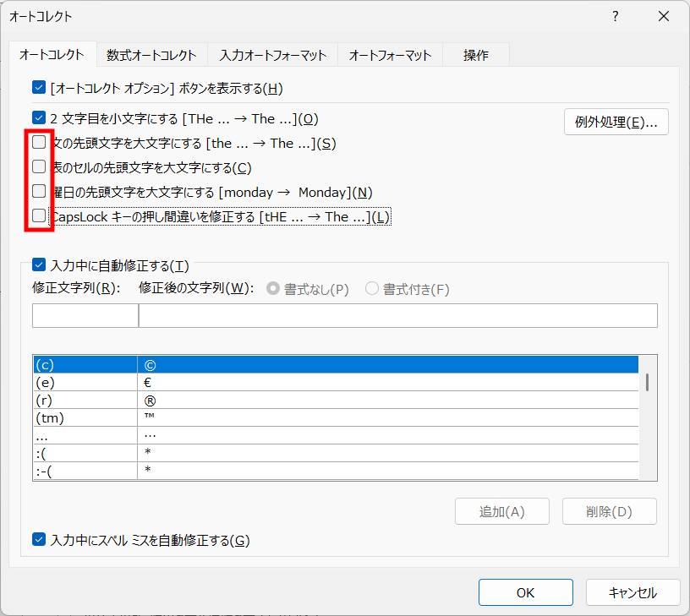690x616 pixels.
Task: Check 表のセルの先頭文字を大文字にする option
Action: [x=39, y=167]
